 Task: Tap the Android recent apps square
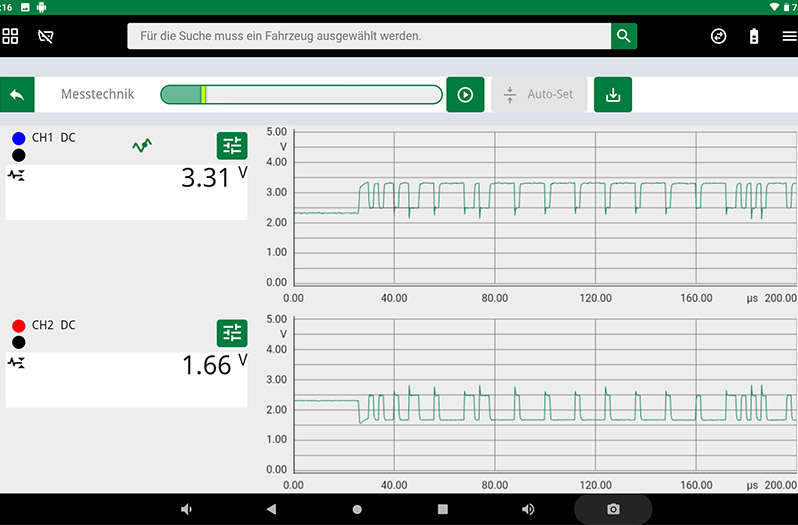pyautogui.click(x=443, y=509)
